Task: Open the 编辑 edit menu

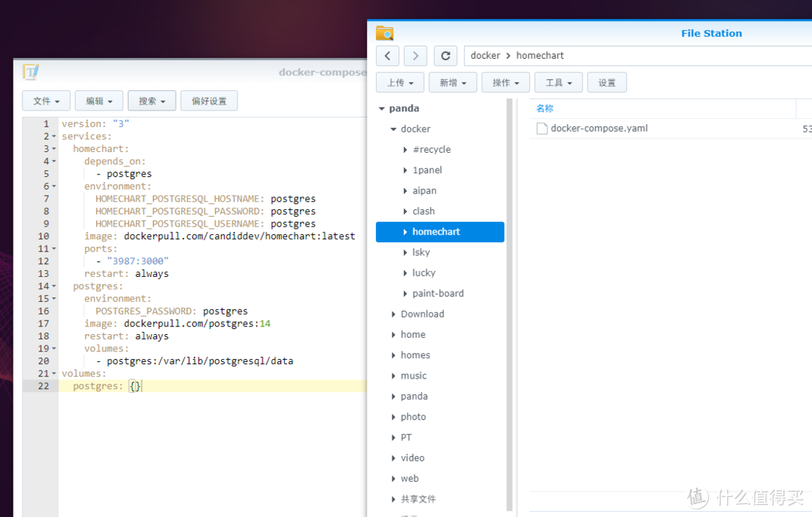Action: pos(98,101)
